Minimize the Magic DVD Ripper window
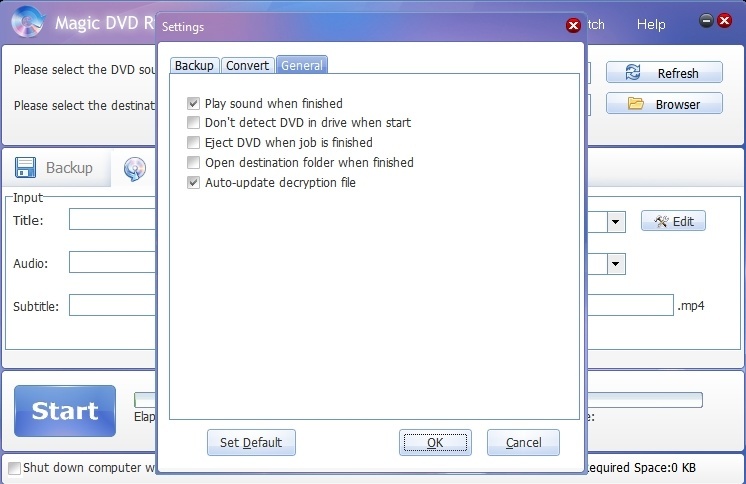The width and height of the screenshot is (746, 484). [x=706, y=20]
